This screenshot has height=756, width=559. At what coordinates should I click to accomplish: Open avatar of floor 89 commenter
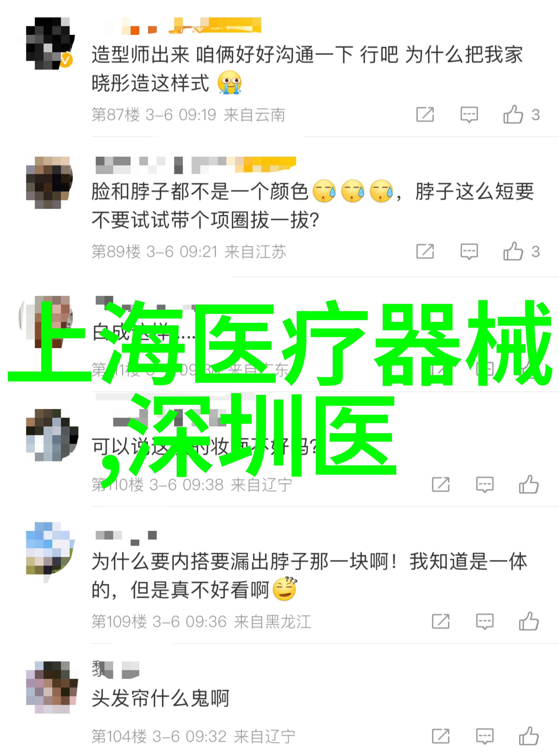(x=50, y=182)
